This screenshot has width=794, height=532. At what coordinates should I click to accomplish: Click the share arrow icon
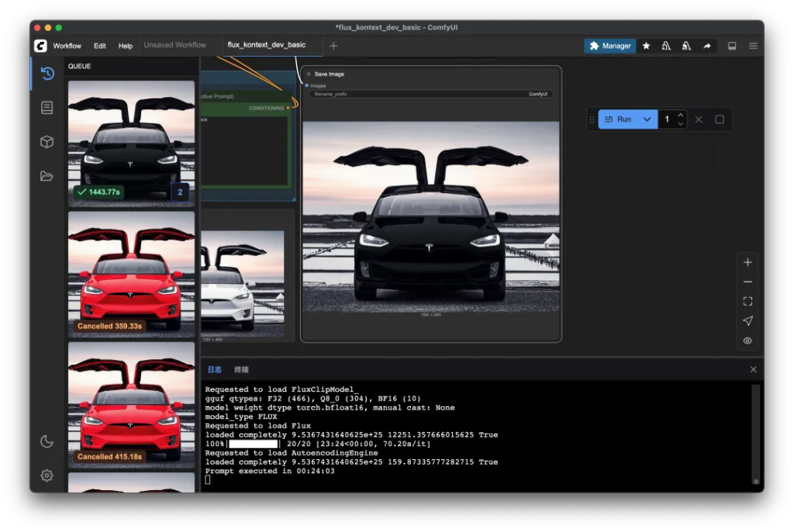(x=707, y=46)
